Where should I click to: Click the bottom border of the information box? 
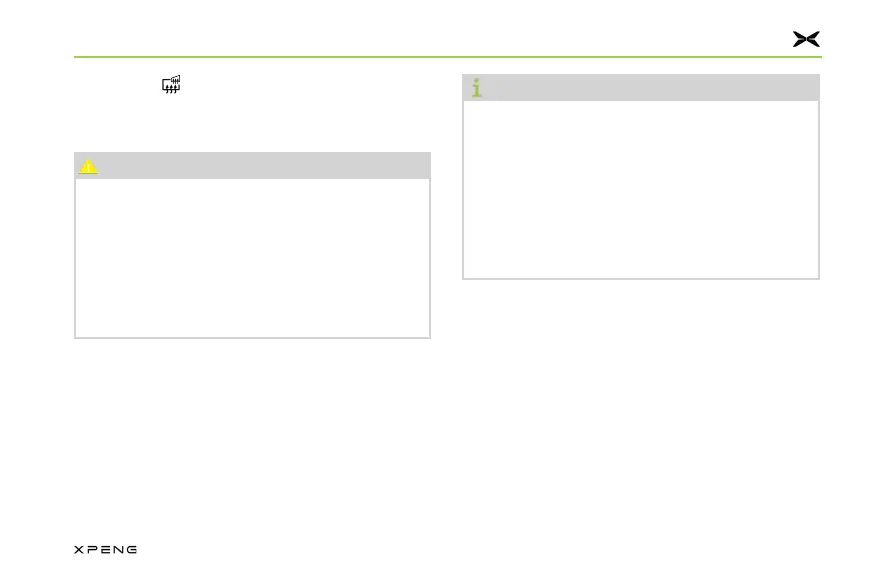pos(641,279)
